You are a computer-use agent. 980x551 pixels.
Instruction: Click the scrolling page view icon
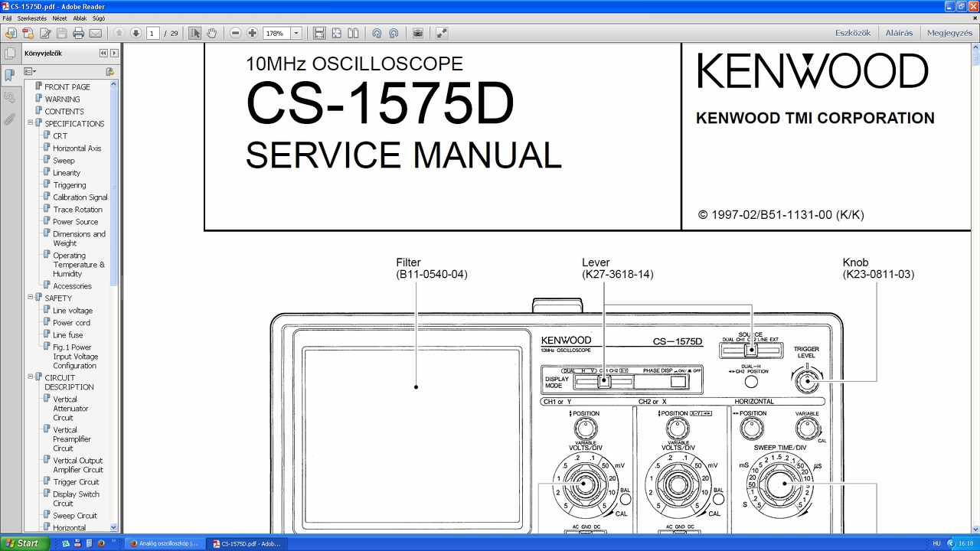coord(319,33)
